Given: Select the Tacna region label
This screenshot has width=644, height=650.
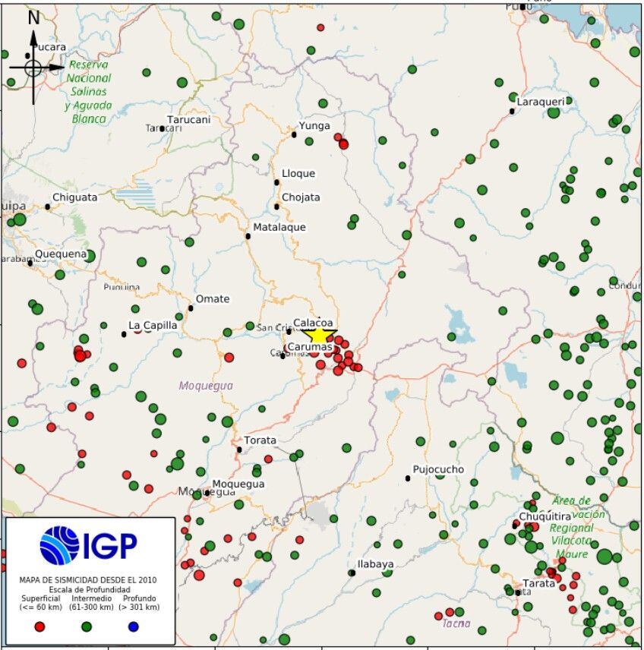Looking at the screenshot, I should [x=456, y=623].
